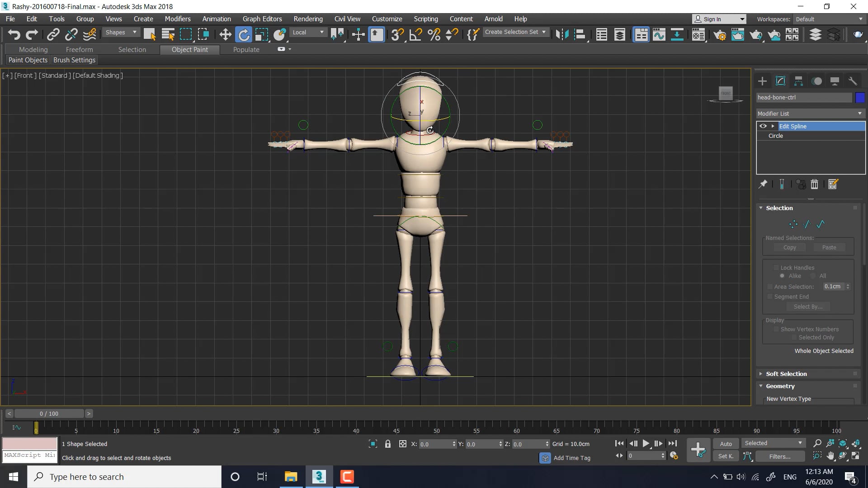Click Remove modifier trash icon
Viewport: 868px width, 488px height.
click(x=814, y=184)
